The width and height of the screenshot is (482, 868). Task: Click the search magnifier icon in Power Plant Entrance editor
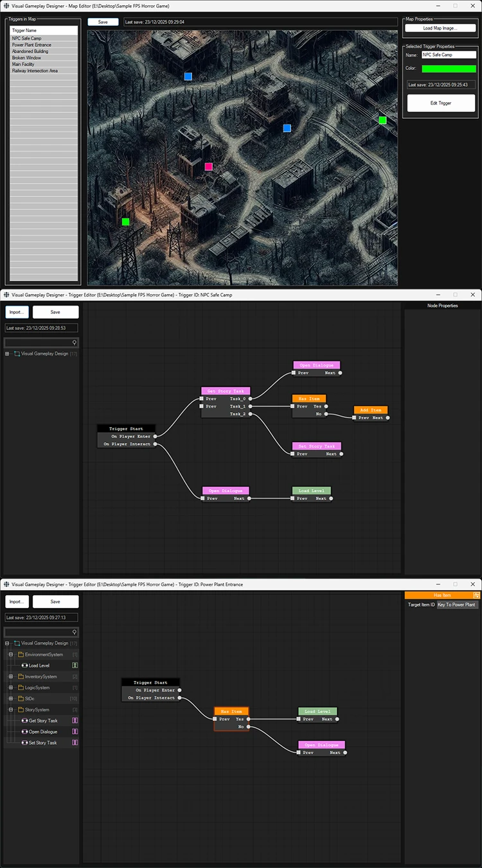coord(75,632)
